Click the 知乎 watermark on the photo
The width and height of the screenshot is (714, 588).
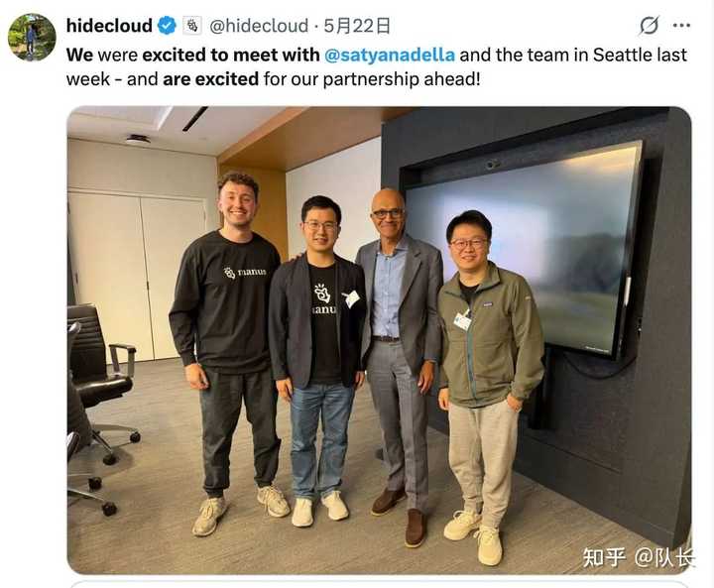[604, 558]
